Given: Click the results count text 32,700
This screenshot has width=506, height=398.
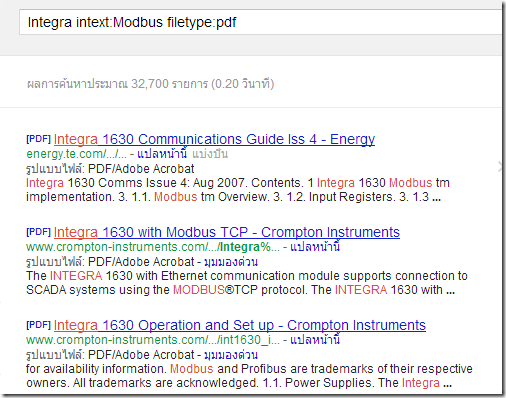Looking at the screenshot, I should tap(150, 84).
